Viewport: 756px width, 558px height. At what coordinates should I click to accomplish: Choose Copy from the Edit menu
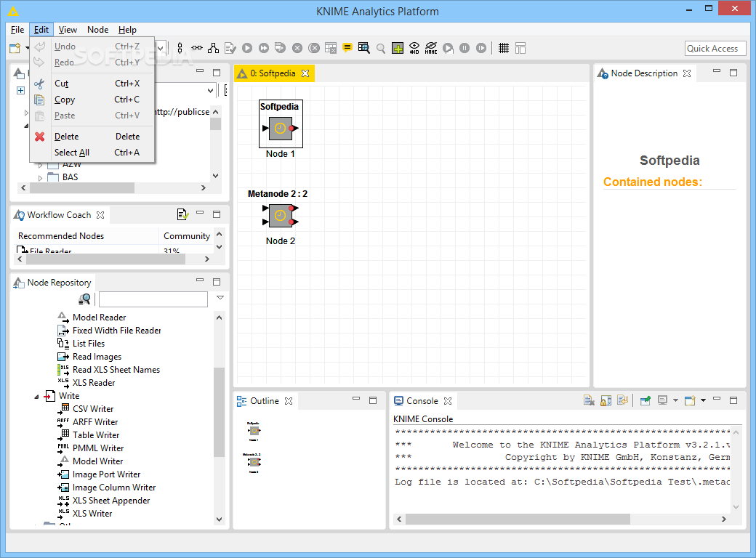[92, 100]
